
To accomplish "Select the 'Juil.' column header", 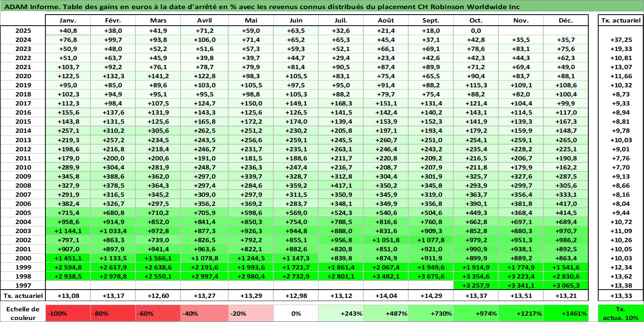I will tap(341, 21).
